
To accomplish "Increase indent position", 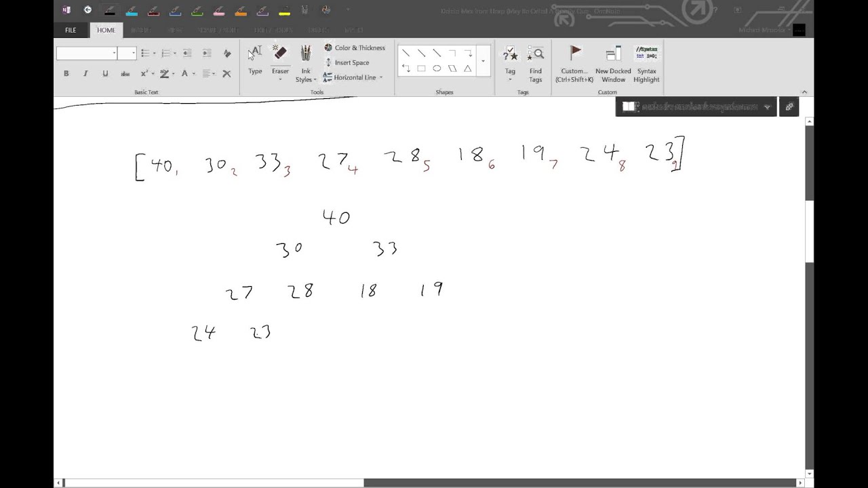I will (207, 53).
